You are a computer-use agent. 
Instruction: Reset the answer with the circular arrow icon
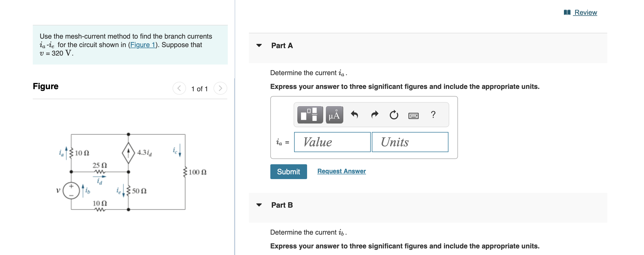click(x=393, y=115)
